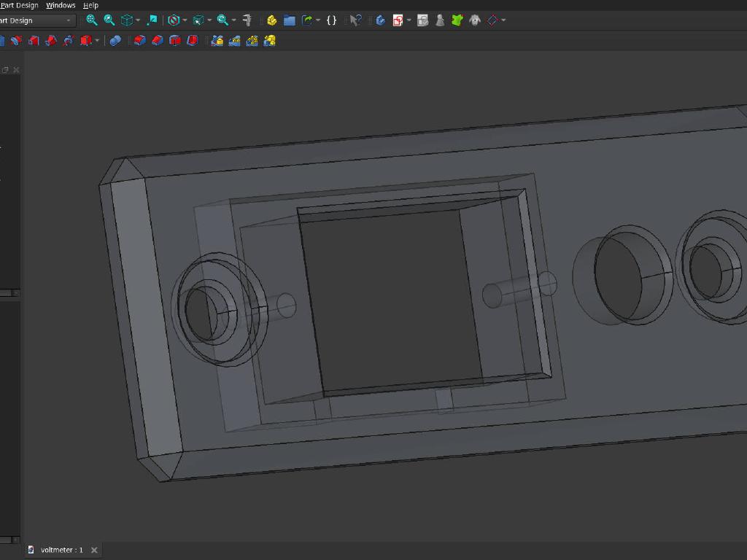The image size is (747, 560).
Task: Create a new group folder
Action: pyautogui.click(x=289, y=20)
